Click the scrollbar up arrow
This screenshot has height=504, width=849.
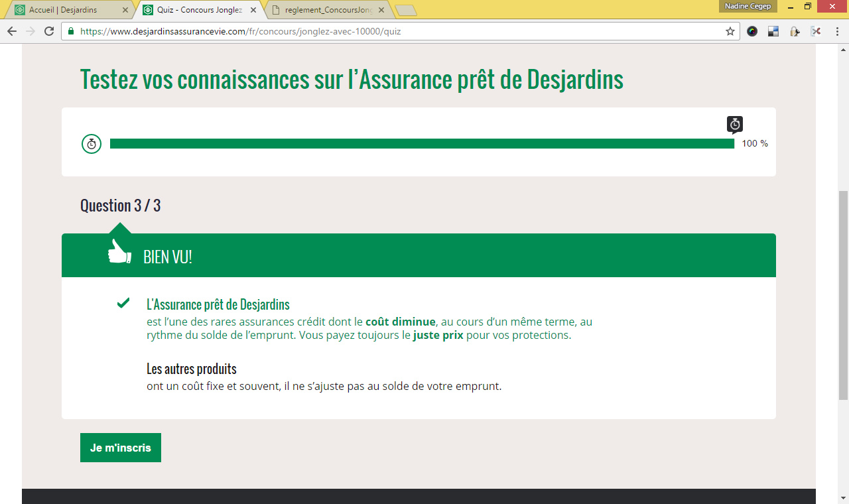point(843,50)
